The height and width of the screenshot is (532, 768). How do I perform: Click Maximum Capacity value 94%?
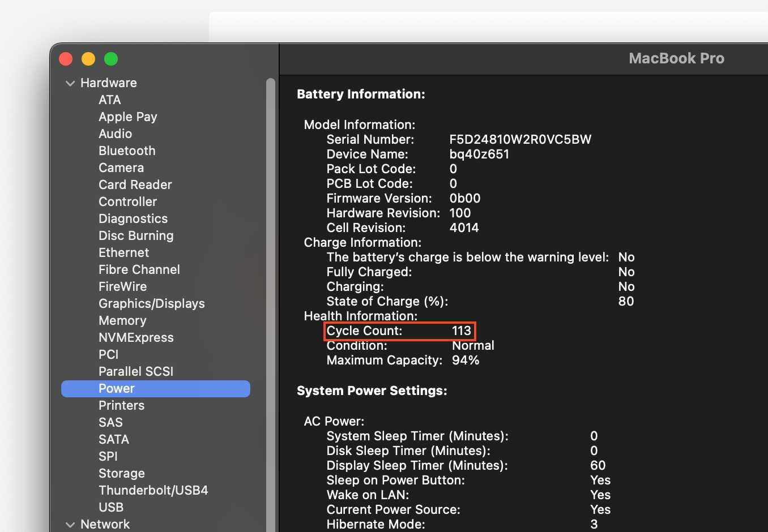[466, 360]
